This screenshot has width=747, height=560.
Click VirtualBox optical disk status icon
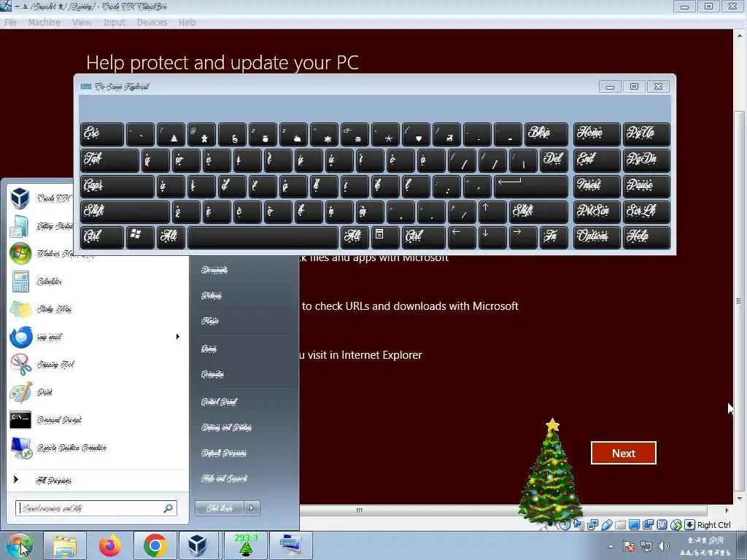pyautogui.click(x=565, y=525)
